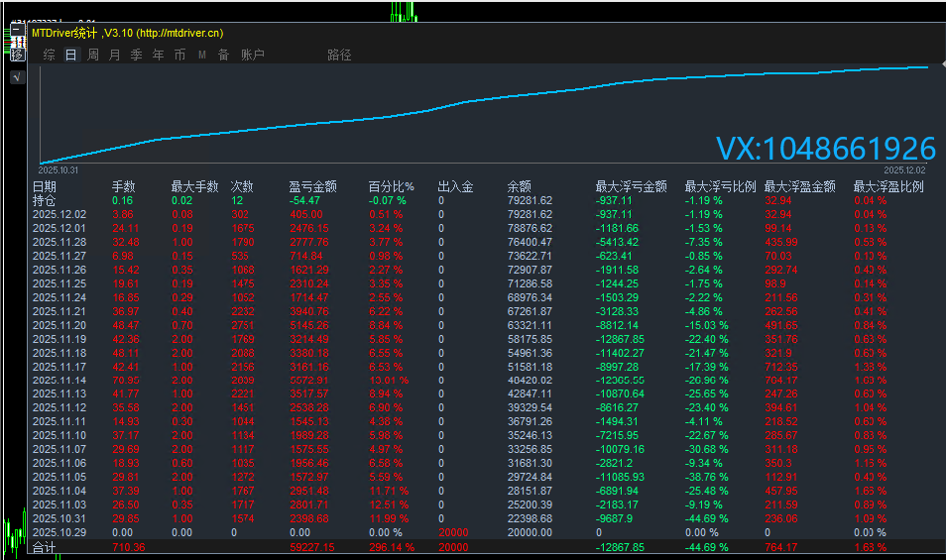Viewport: 946px width, 560px height.
Task: Open the 周 weekly tab
Action: pyautogui.click(x=92, y=55)
